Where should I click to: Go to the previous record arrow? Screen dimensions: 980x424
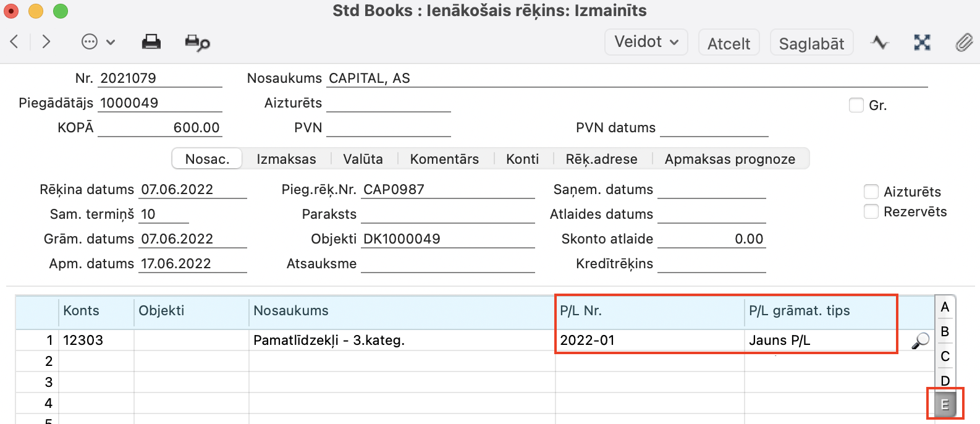click(14, 42)
